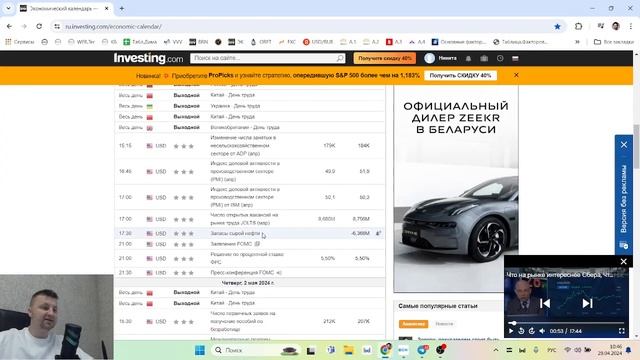Select the Новости tab in popular articles
This screenshot has width=640, height=360.
pyautogui.click(x=444, y=324)
